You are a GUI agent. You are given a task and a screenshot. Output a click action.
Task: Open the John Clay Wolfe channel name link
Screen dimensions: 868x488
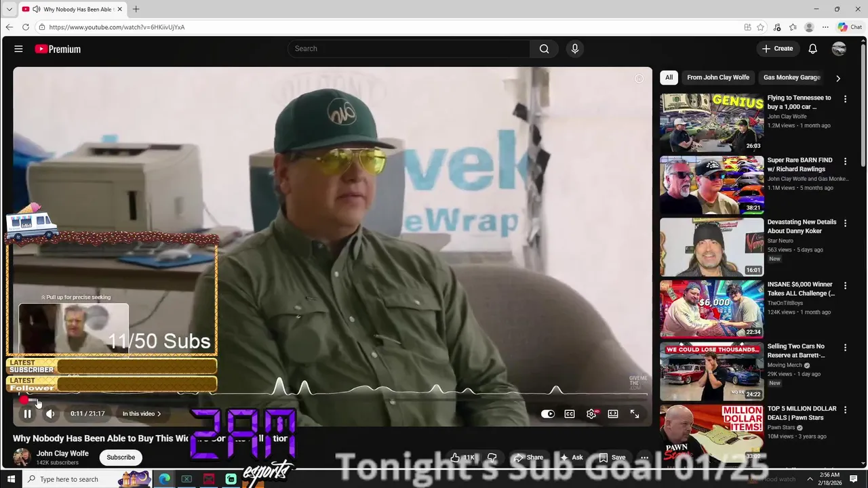click(62, 453)
